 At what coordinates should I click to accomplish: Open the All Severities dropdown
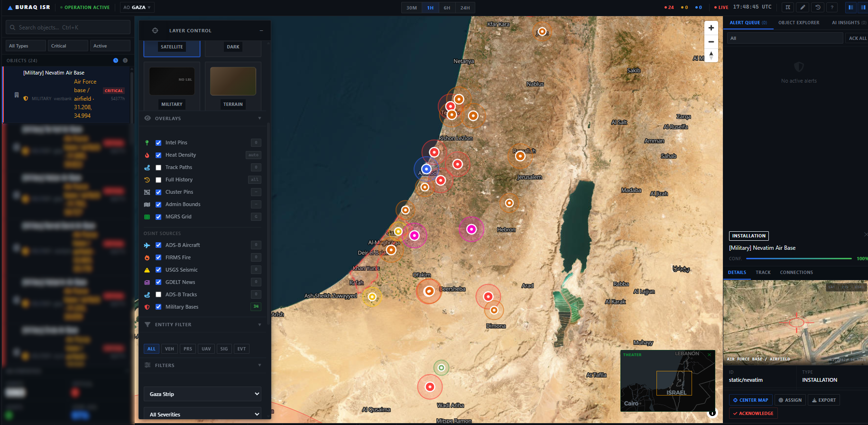203,414
